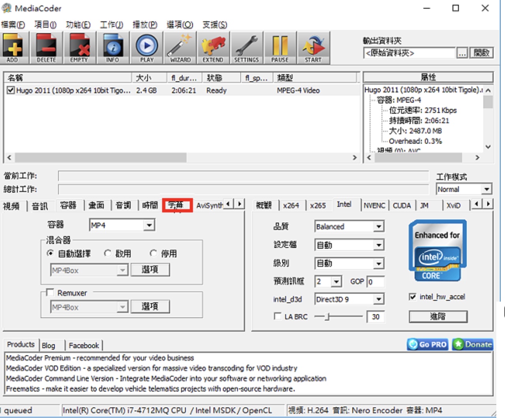This screenshot has width=505, height=420.
Task: Uncheck the Hugo 2011 file checkbox
Action: tap(11, 90)
